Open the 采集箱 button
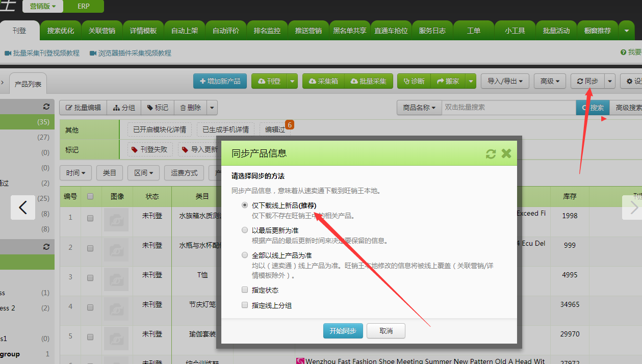 click(x=323, y=81)
